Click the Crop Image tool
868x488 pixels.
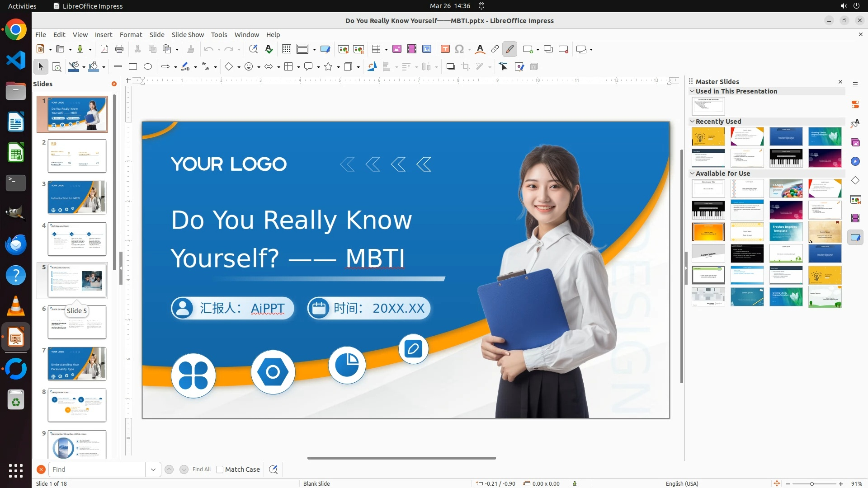tap(466, 67)
